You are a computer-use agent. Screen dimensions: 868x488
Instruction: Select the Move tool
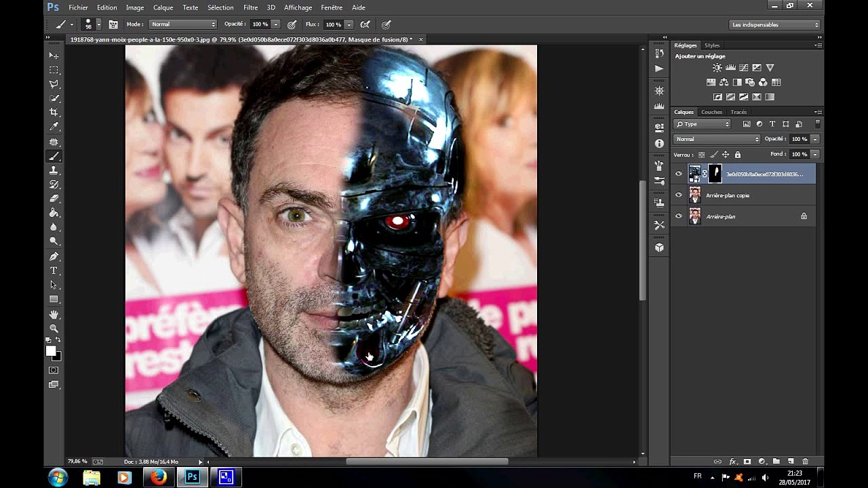(x=54, y=56)
